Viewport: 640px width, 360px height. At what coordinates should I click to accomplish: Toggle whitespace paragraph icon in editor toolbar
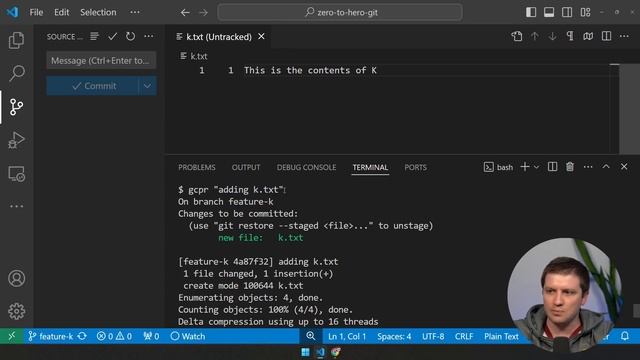click(x=570, y=36)
